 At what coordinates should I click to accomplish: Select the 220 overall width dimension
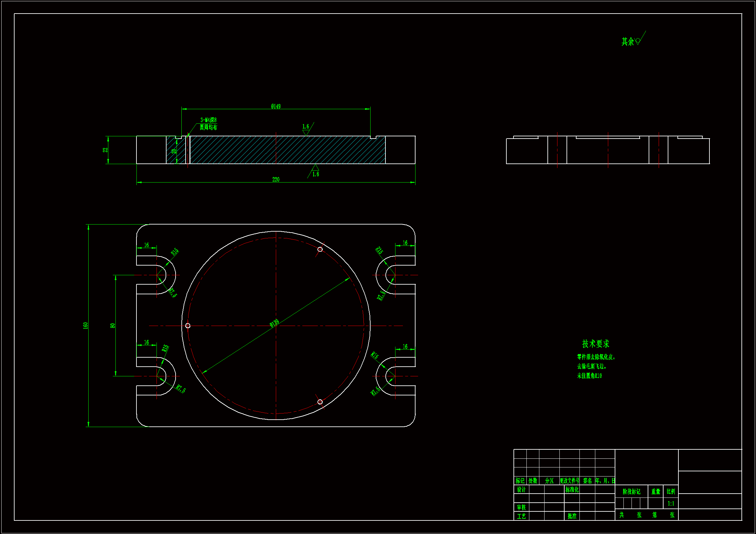(x=275, y=179)
